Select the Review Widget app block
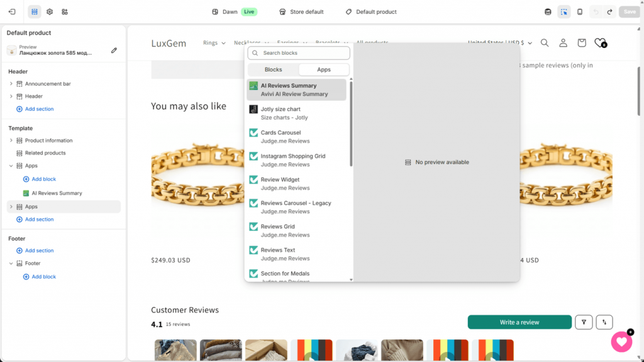The image size is (644, 362). [x=297, y=183]
